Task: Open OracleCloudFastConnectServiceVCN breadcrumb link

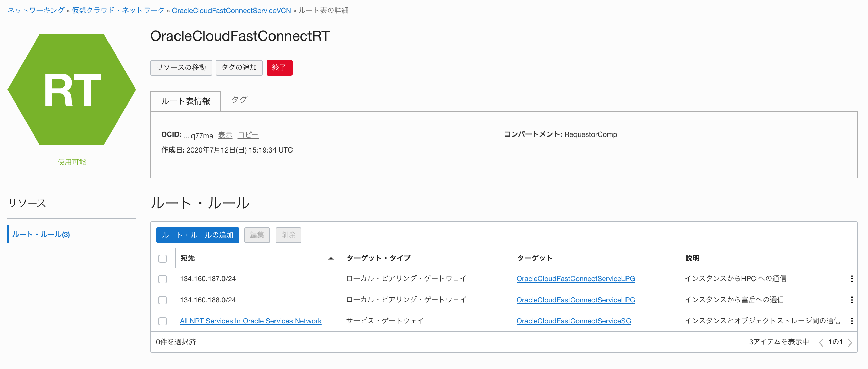Action: pos(232,11)
